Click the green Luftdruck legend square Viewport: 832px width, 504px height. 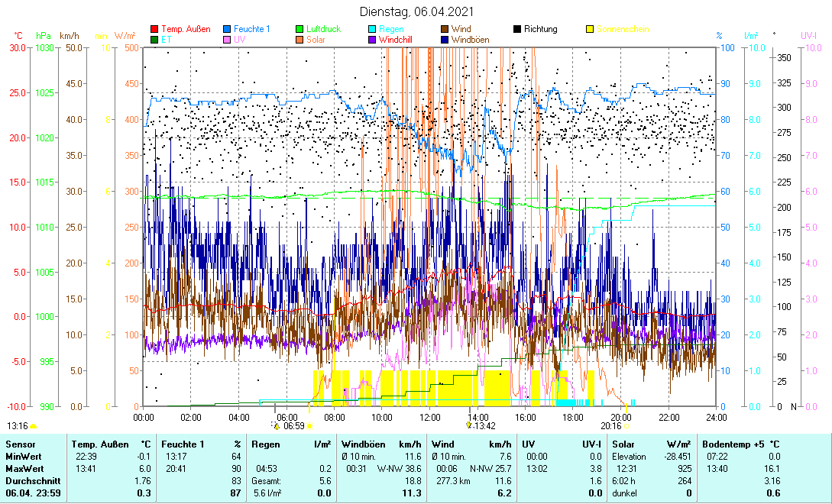point(300,29)
